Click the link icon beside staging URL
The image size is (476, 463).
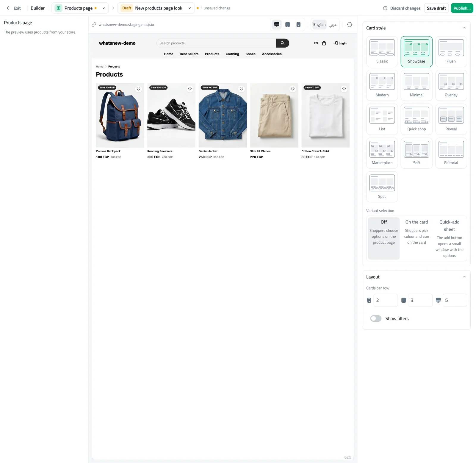click(94, 25)
